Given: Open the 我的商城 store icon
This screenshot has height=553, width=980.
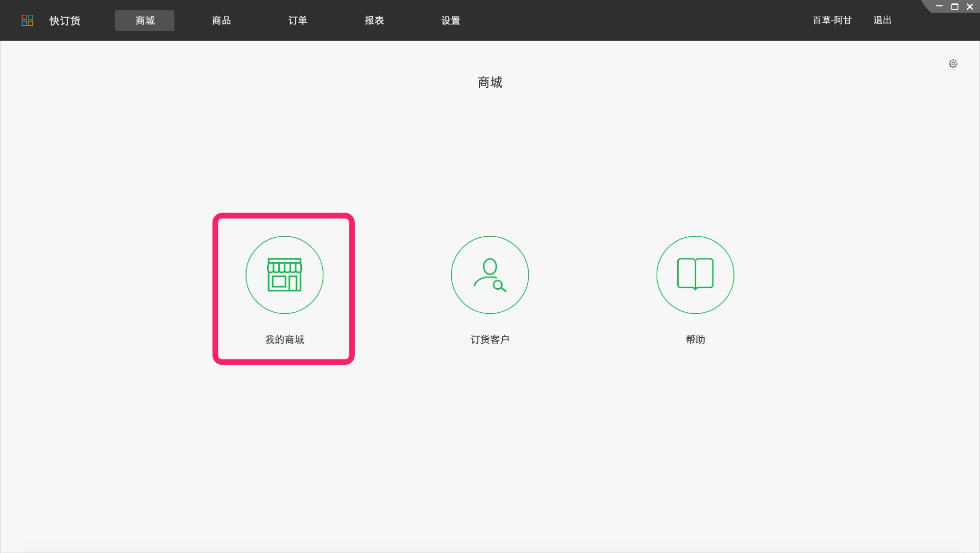Looking at the screenshot, I should 284,275.
